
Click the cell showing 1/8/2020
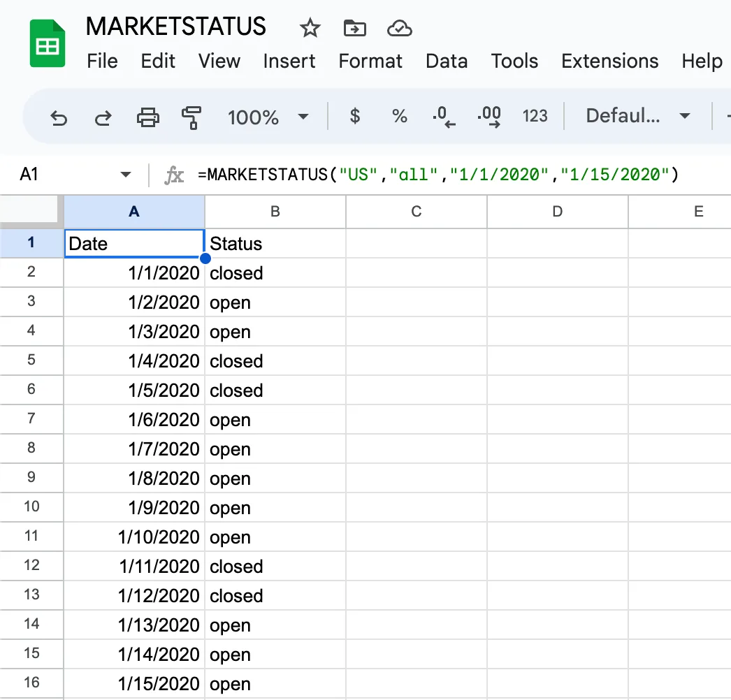(134, 478)
